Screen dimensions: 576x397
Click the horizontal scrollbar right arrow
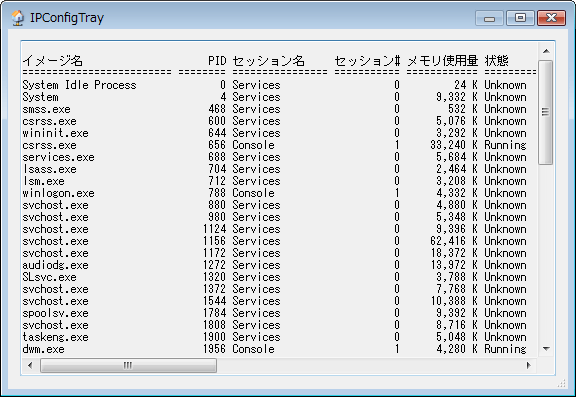click(529, 365)
